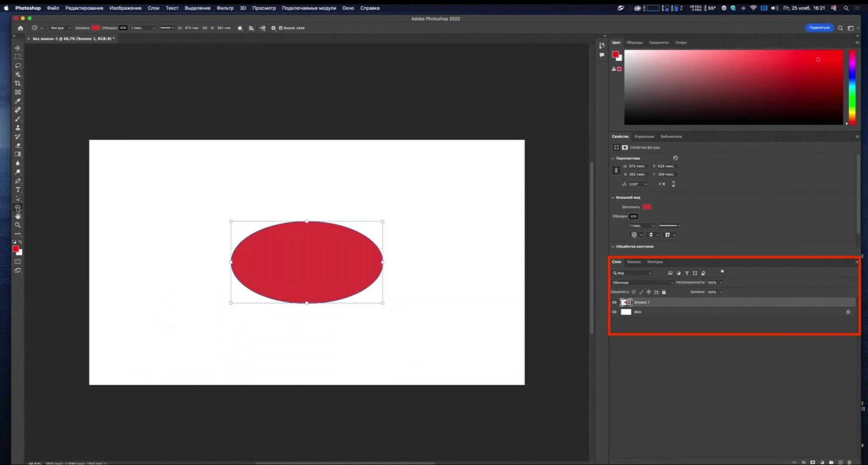Toggle link width-height in options bar

(205, 28)
